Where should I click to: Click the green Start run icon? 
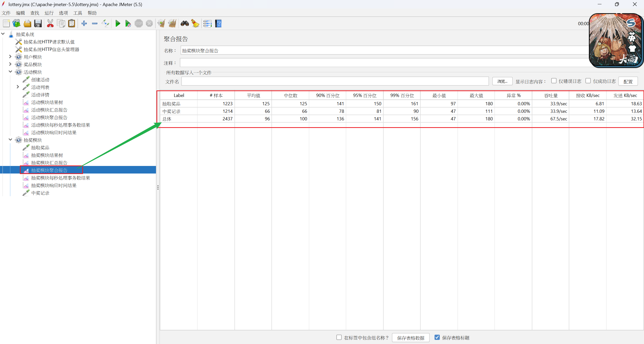point(117,24)
